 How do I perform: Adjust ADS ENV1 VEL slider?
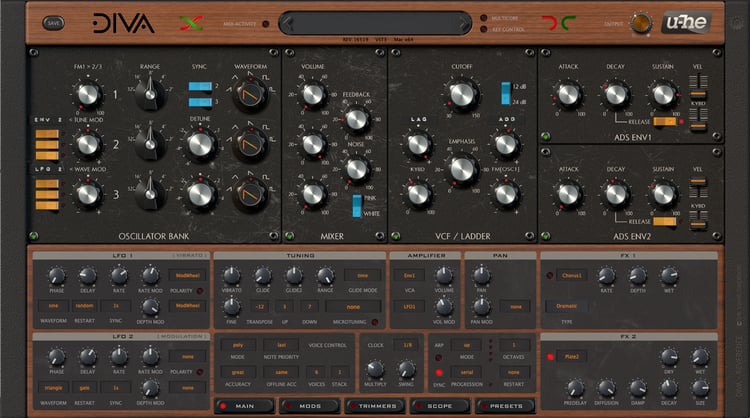pyautogui.click(x=698, y=87)
